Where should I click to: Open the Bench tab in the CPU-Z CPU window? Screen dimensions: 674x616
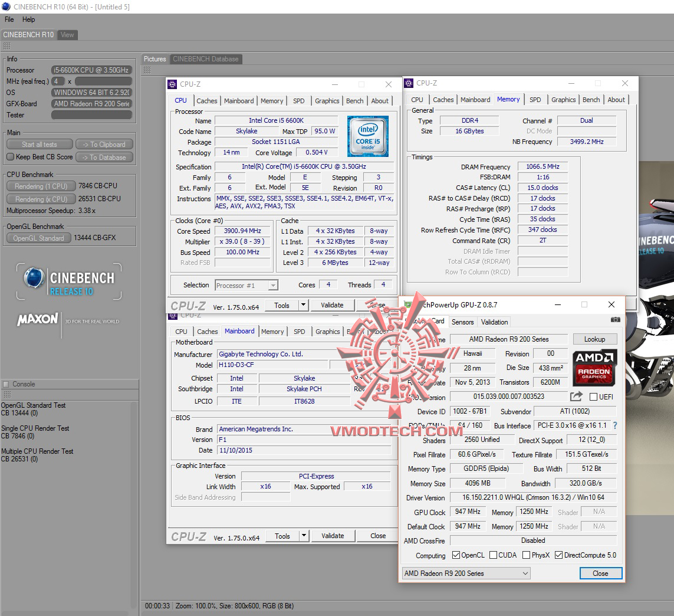(354, 101)
